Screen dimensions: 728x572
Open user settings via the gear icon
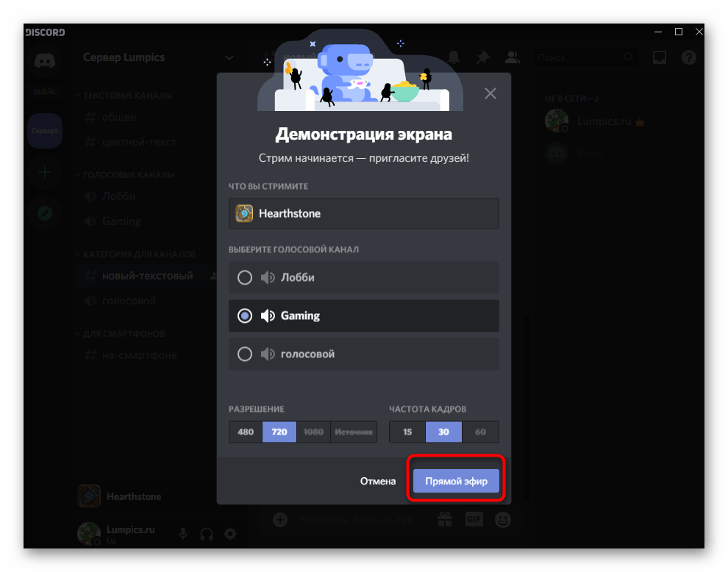tap(231, 535)
